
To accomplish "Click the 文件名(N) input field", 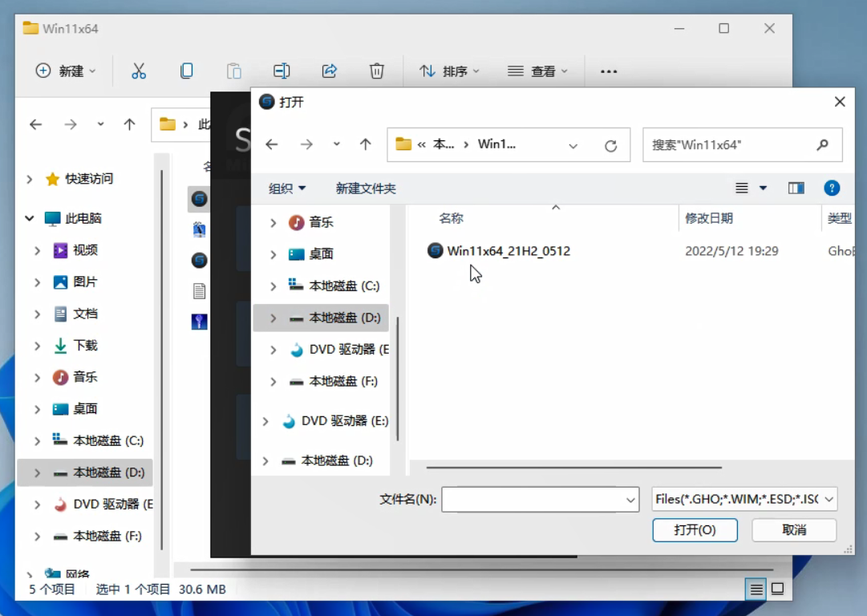I will [541, 500].
